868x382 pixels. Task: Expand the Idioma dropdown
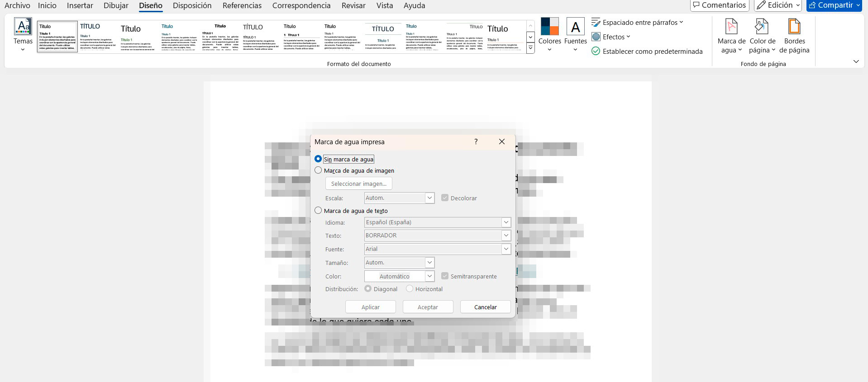(x=506, y=222)
